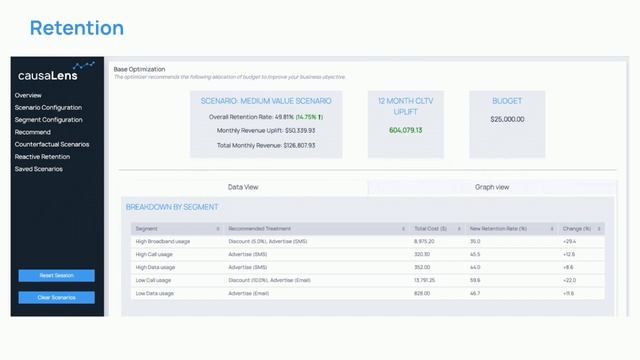Select the Low Data usage segment

click(x=154, y=293)
